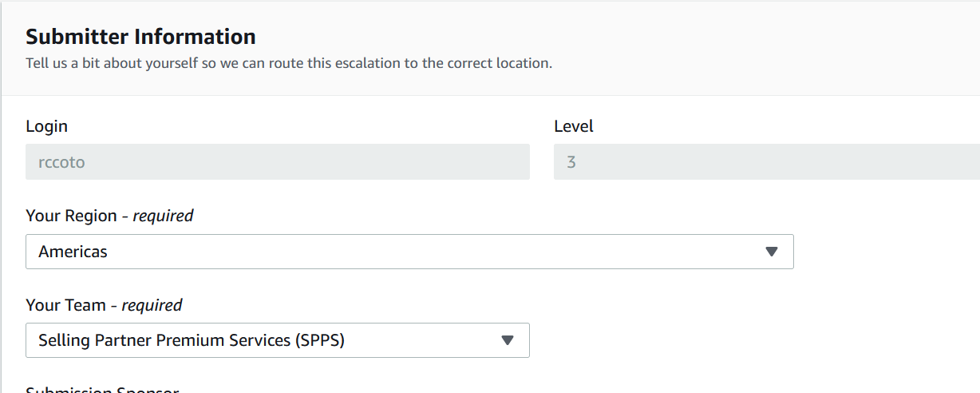
Task: Click the Your Region label text
Action: [x=110, y=216]
